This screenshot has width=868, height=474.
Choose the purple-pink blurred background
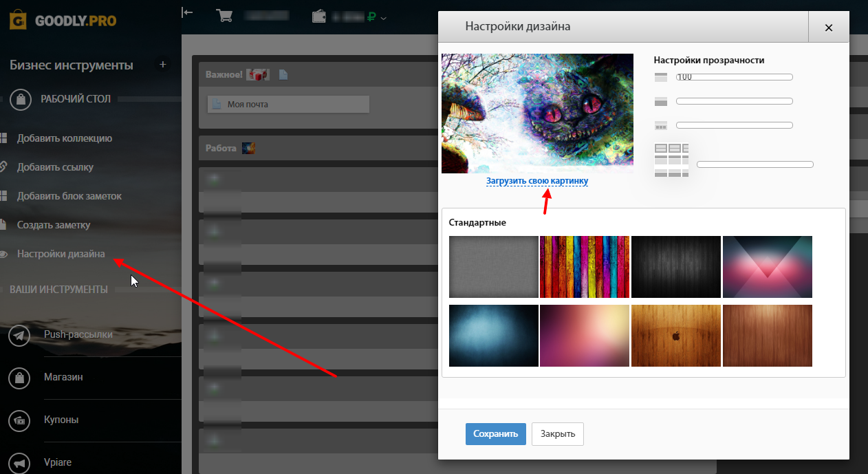coord(585,336)
